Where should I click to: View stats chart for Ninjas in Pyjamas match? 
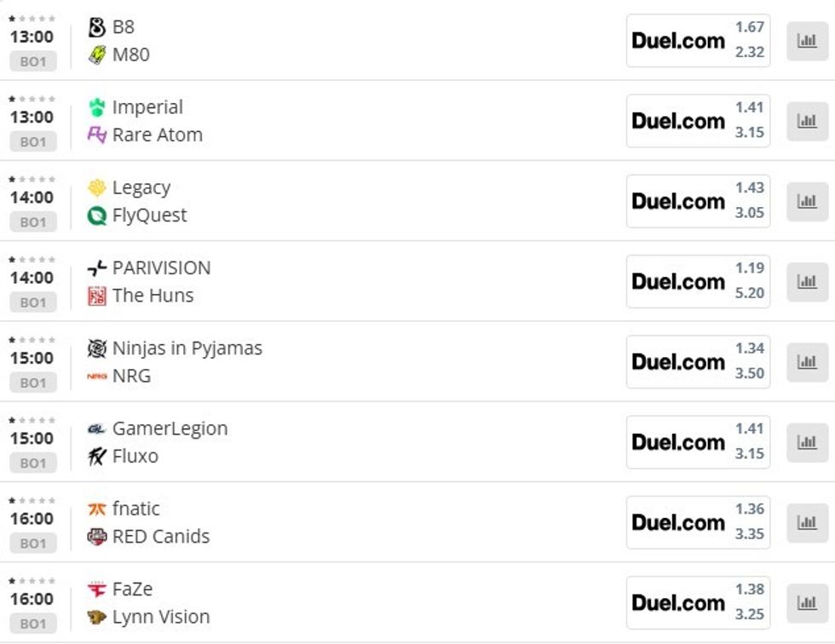pos(806,361)
